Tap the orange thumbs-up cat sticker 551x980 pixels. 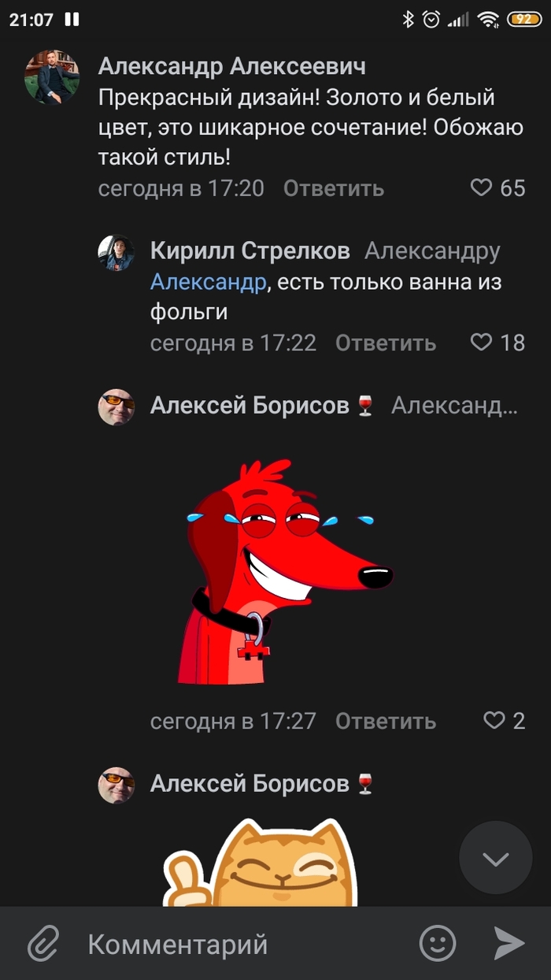tap(260, 863)
